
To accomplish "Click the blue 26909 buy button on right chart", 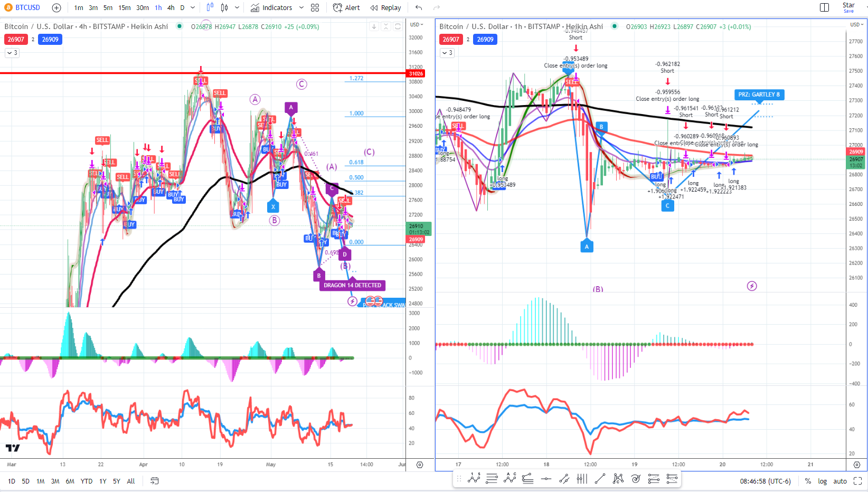I will click(x=485, y=40).
